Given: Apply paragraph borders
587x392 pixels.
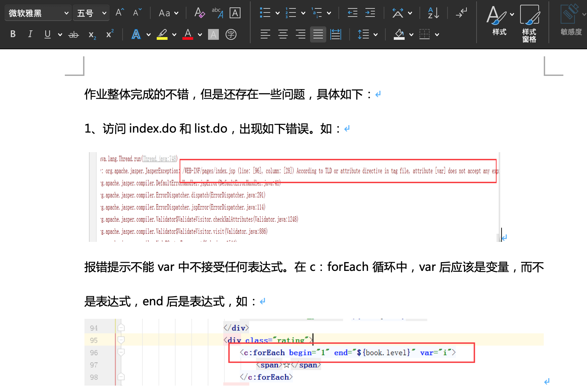Looking at the screenshot, I should [x=425, y=34].
